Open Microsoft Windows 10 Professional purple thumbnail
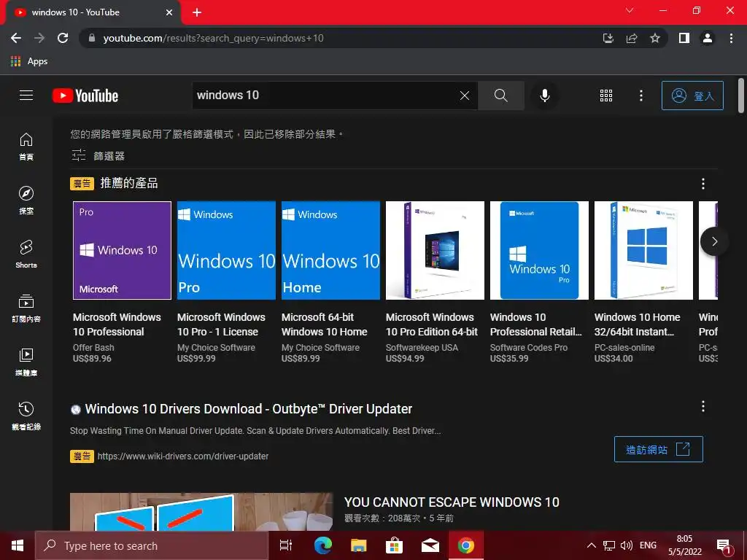Viewport: 747px width, 560px height. tap(122, 251)
